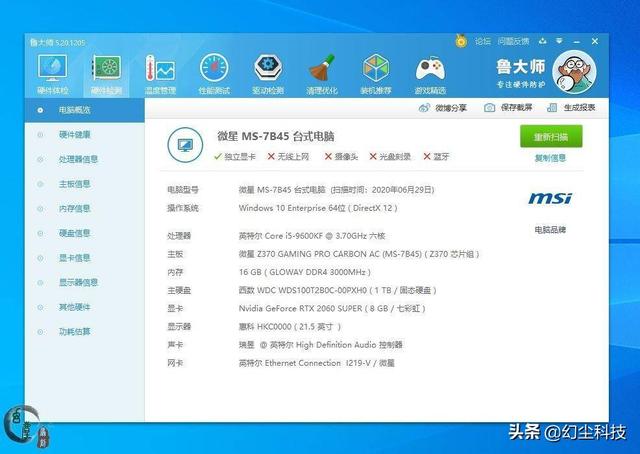Click the 独立显卡 checkmark indicator
The height and width of the screenshot is (454, 640).
pyautogui.click(x=235, y=156)
